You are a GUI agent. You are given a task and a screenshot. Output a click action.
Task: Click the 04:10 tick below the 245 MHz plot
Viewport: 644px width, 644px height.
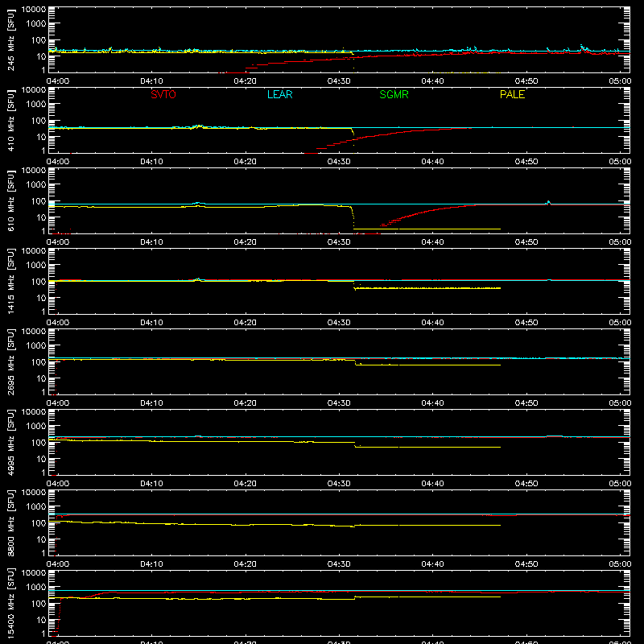(151, 81)
